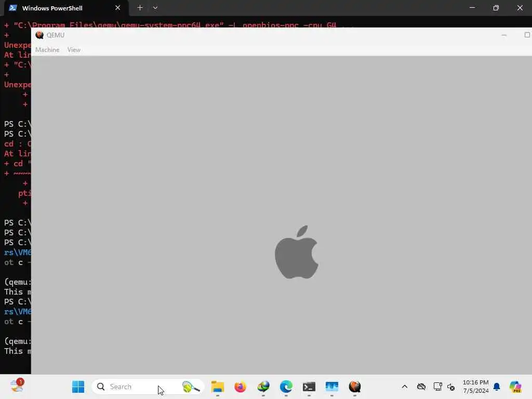Minimize the Windows Terminal window

click(x=472, y=7)
